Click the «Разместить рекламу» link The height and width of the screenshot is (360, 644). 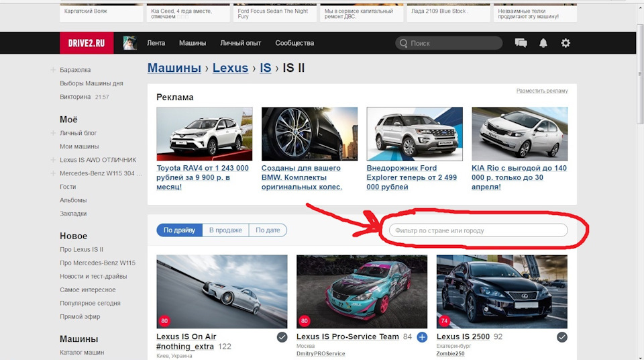click(541, 91)
